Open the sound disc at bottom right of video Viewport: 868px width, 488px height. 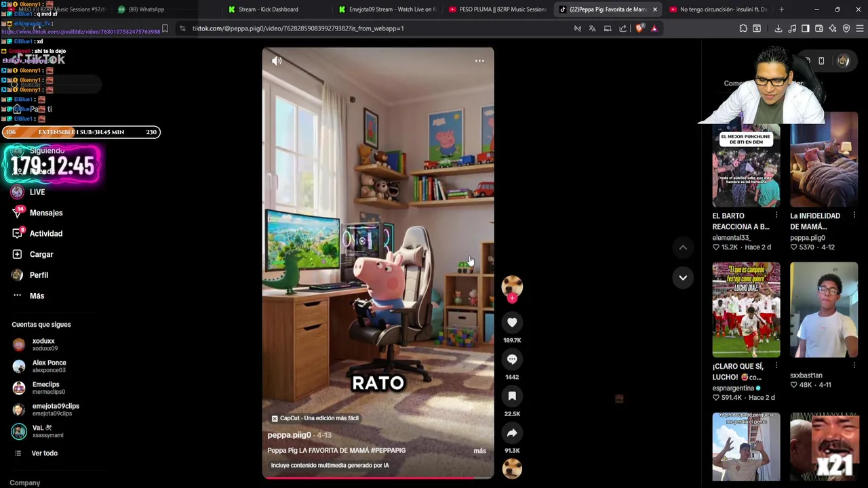512,468
